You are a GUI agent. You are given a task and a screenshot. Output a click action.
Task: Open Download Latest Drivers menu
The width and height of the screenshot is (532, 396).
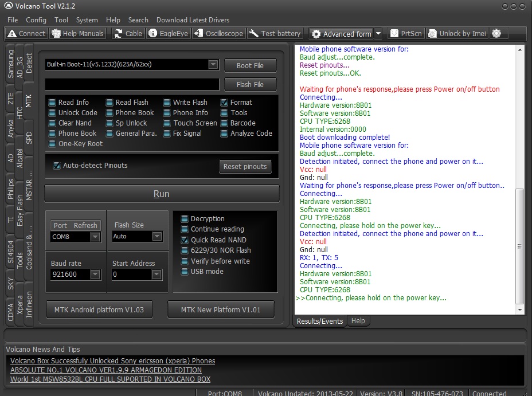[x=193, y=20]
